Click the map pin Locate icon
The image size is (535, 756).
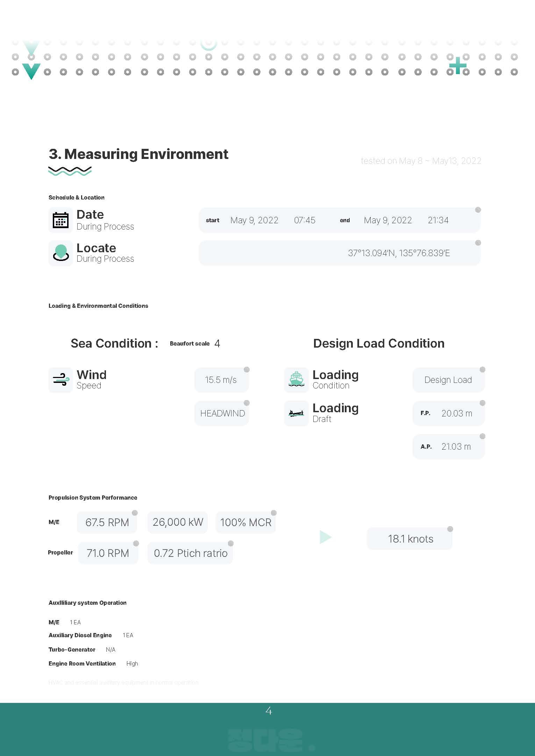[x=61, y=253]
